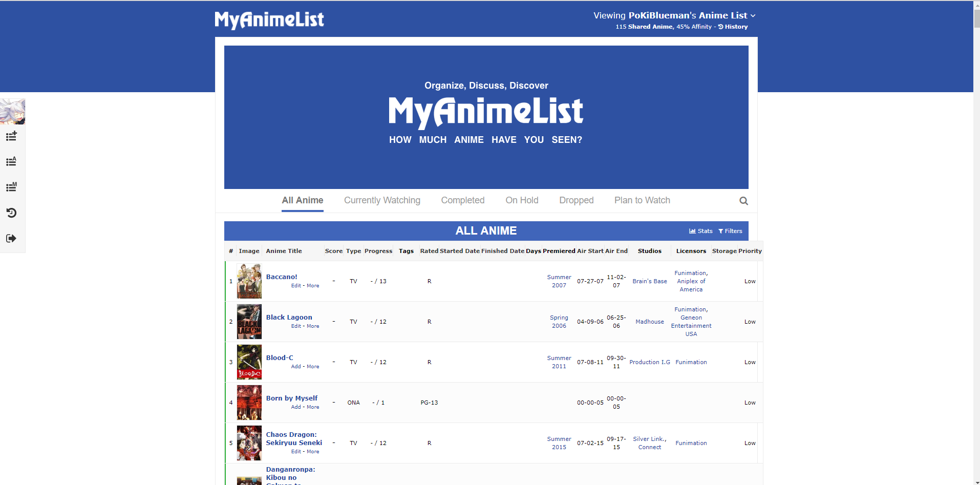Open the Born by Myself title link

292,398
